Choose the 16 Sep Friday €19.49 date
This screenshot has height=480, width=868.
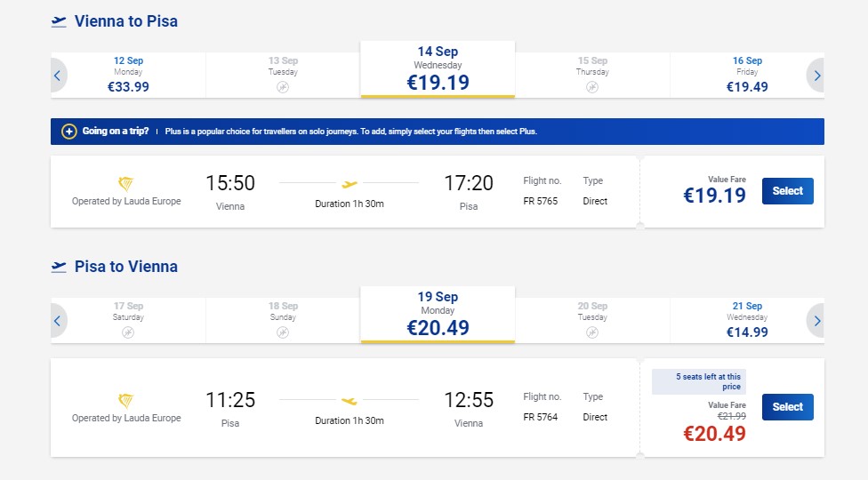[x=747, y=75]
